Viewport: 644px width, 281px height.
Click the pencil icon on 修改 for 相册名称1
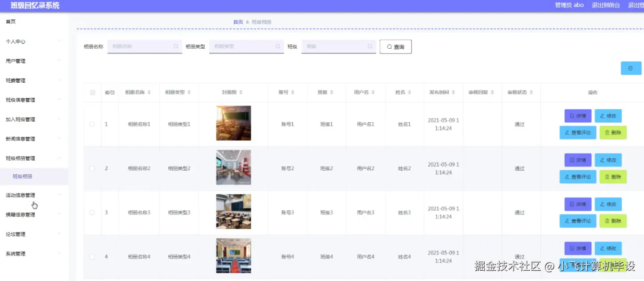click(602, 116)
